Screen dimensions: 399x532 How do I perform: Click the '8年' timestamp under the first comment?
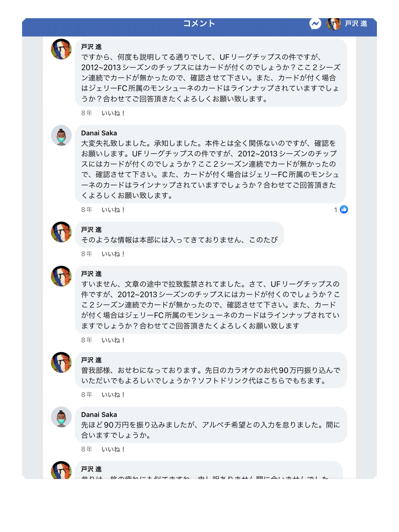[x=87, y=113]
